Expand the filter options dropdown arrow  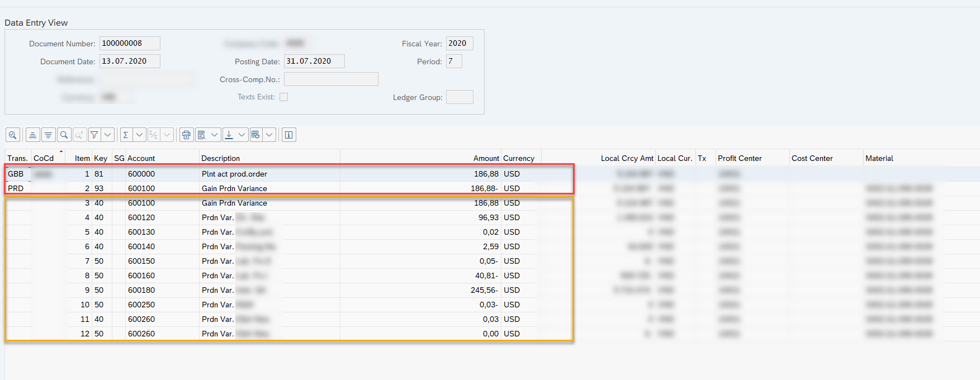click(108, 135)
